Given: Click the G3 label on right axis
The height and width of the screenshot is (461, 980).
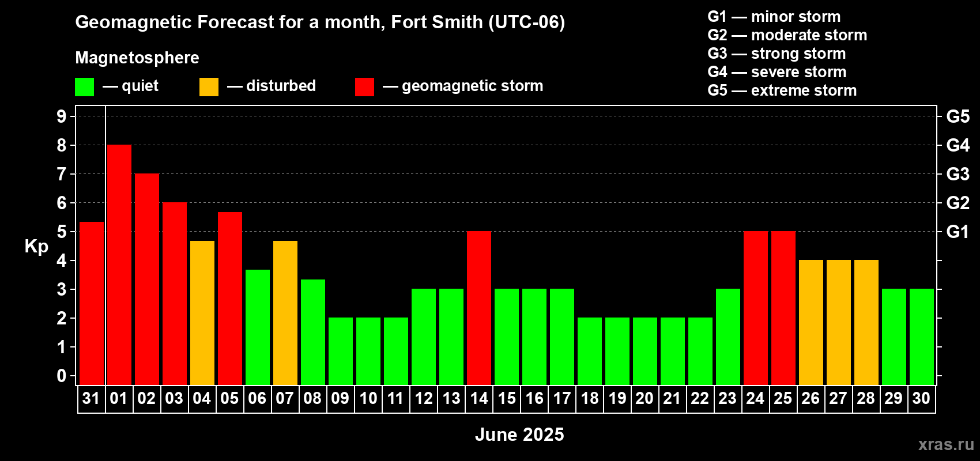Looking at the screenshot, I should tap(958, 174).
